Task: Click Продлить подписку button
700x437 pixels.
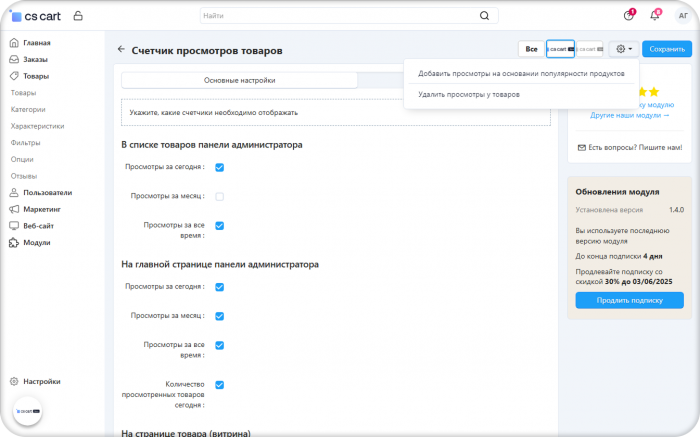Action: click(x=629, y=300)
